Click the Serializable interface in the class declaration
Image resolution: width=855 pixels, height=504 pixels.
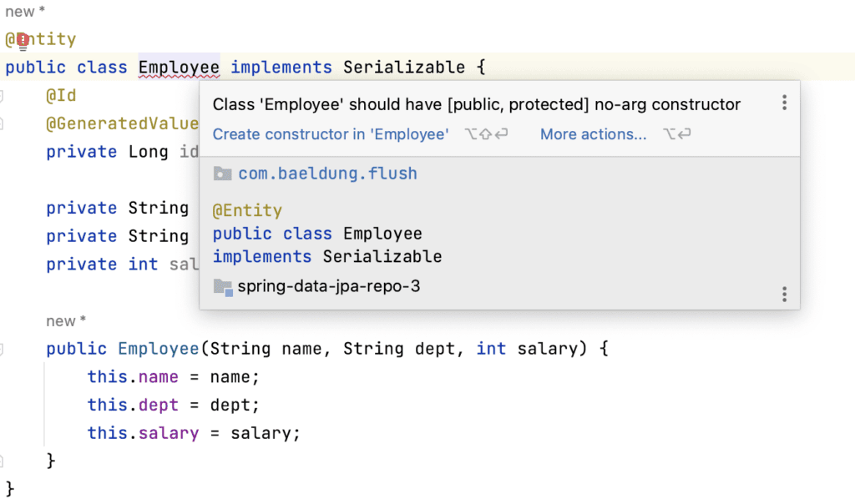(x=404, y=68)
